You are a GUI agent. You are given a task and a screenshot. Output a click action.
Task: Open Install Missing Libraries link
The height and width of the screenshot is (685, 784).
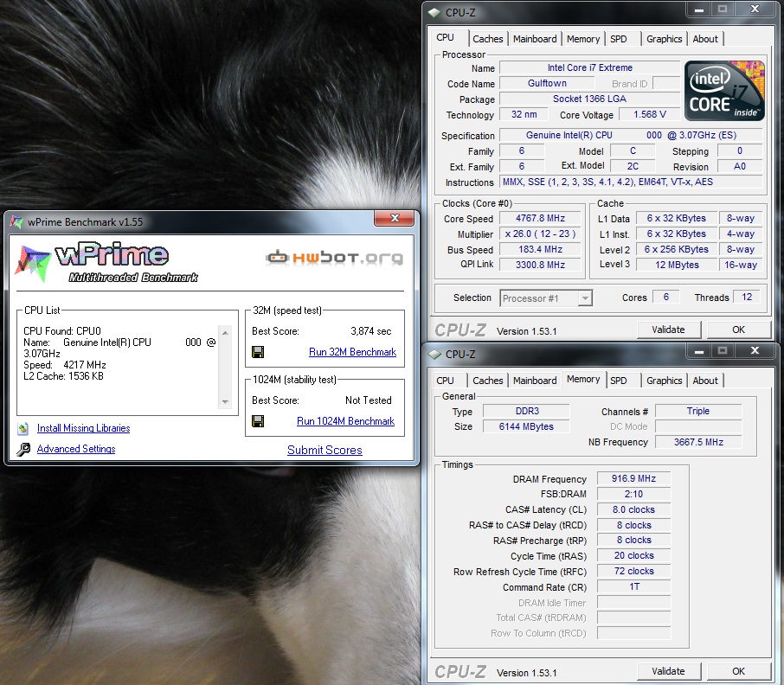(x=83, y=428)
